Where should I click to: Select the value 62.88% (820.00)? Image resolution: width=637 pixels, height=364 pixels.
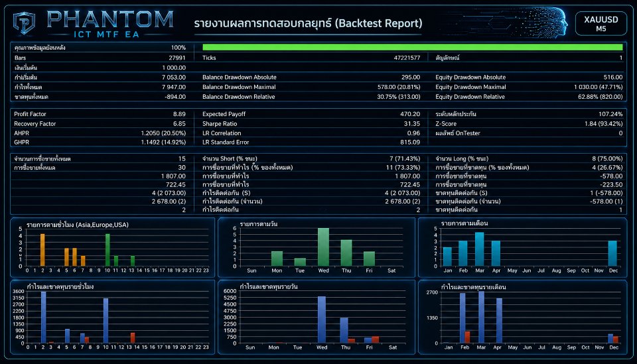(x=600, y=97)
